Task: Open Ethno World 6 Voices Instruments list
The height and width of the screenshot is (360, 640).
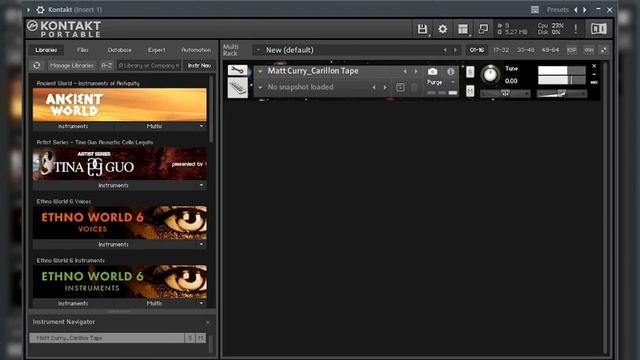Action: coord(113,244)
